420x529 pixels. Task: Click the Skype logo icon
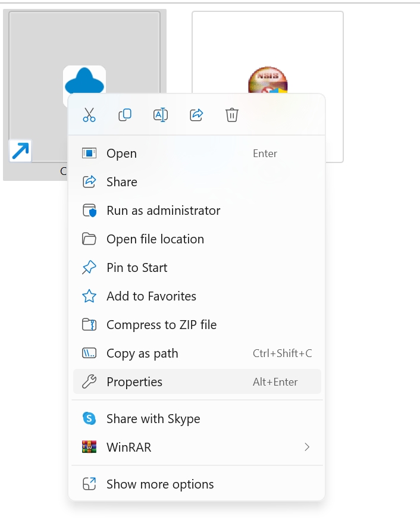(89, 419)
